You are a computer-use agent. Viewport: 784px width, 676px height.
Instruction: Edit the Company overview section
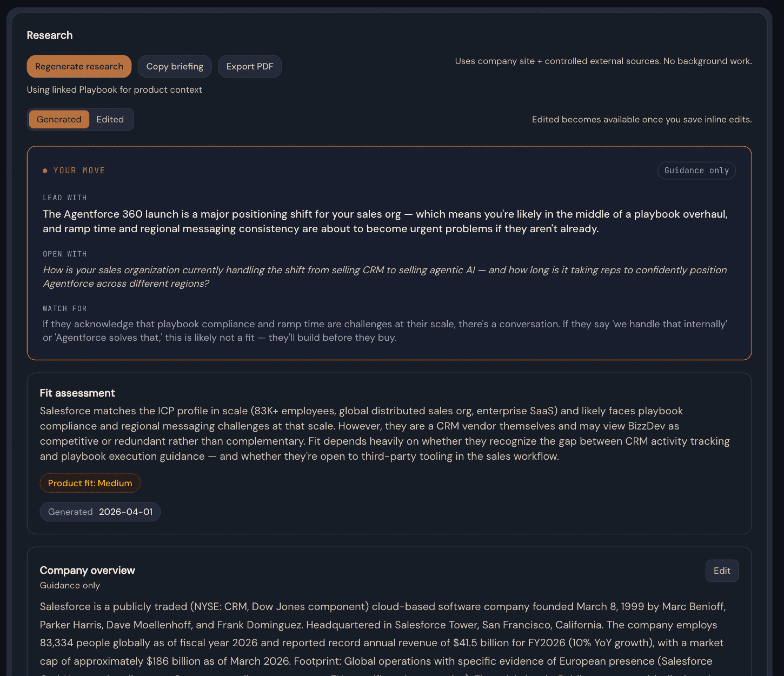tap(722, 571)
